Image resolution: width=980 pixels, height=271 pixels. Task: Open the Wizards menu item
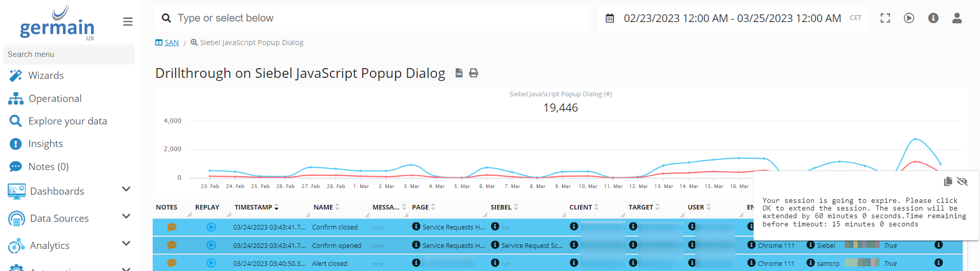[46, 75]
